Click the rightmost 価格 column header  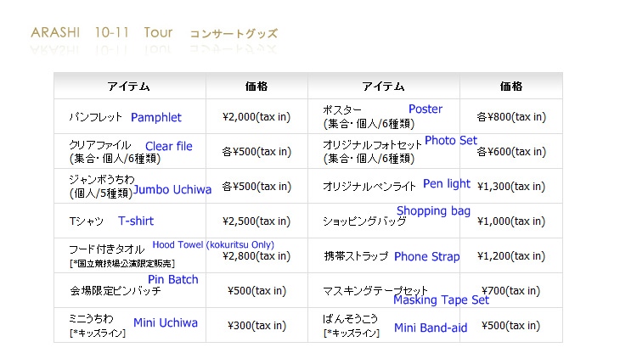point(511,87)
